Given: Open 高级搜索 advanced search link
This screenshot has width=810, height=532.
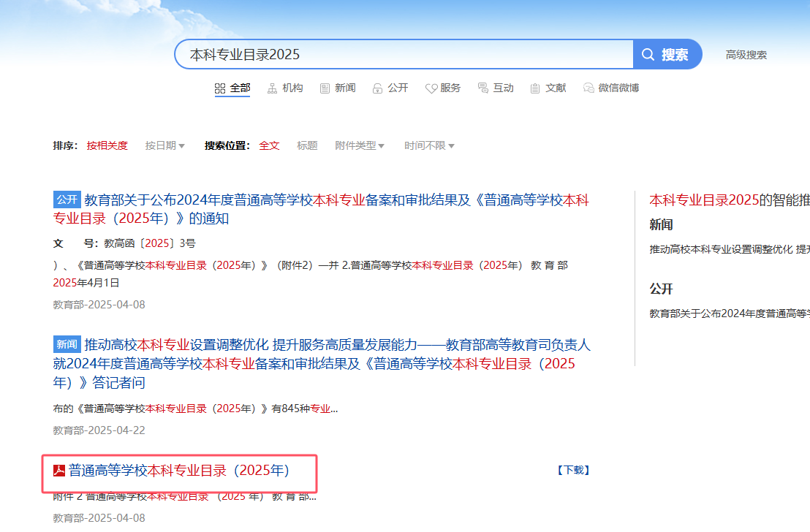Looking at the screenshot, I should pos(746,55).
